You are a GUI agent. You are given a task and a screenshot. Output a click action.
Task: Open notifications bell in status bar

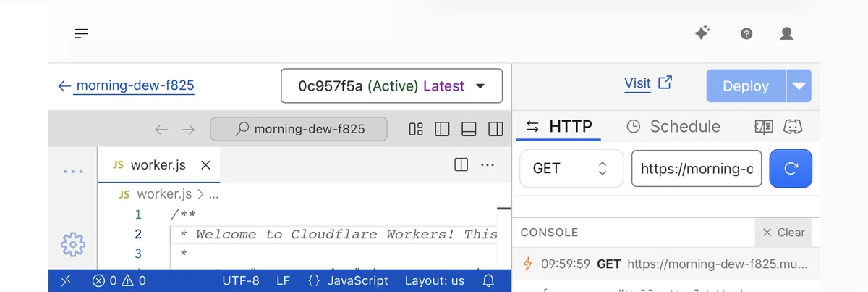(488, 280)
